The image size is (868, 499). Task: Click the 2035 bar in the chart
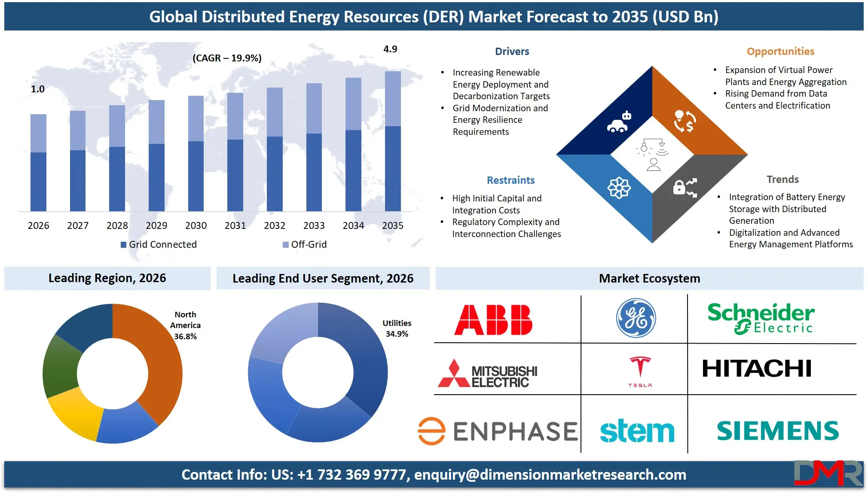pyautogui.click(x=393, y=141)
